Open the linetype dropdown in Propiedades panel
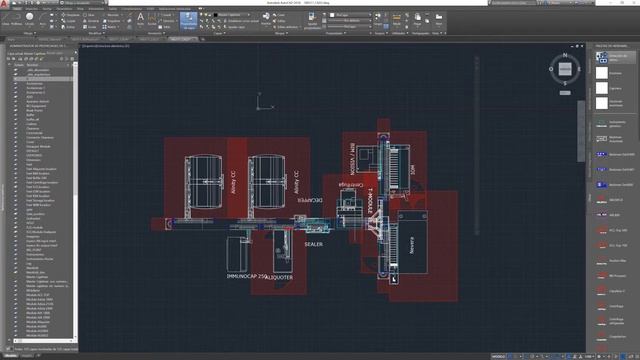This screenshot has height=360, width=640. click(350, 27)
